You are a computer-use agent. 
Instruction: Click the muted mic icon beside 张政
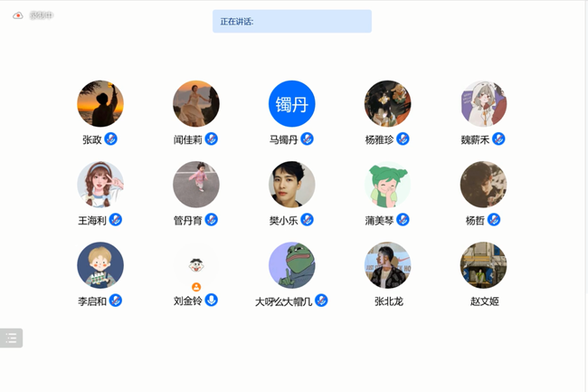pyautogui.click(x=110, y=139)
